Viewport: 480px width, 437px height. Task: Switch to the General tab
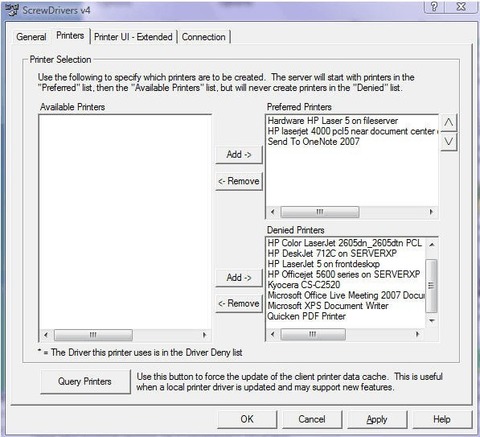[31, 37]
